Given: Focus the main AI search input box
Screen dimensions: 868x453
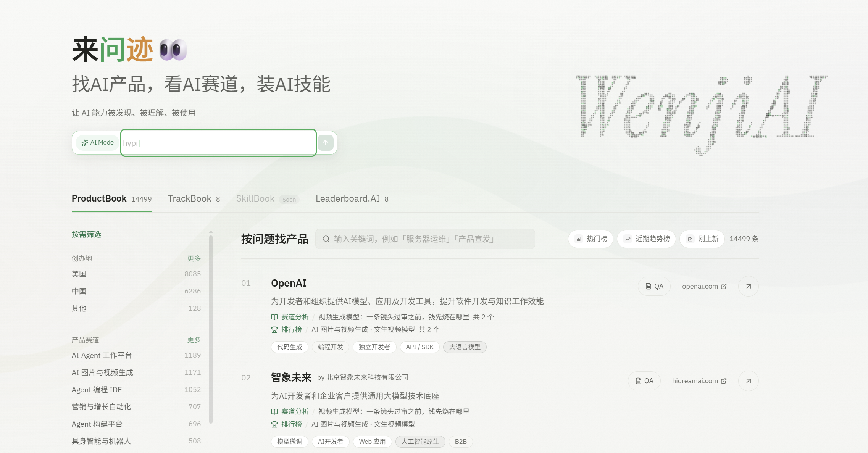Looking at the screenshot, I should tap(218, 143).
